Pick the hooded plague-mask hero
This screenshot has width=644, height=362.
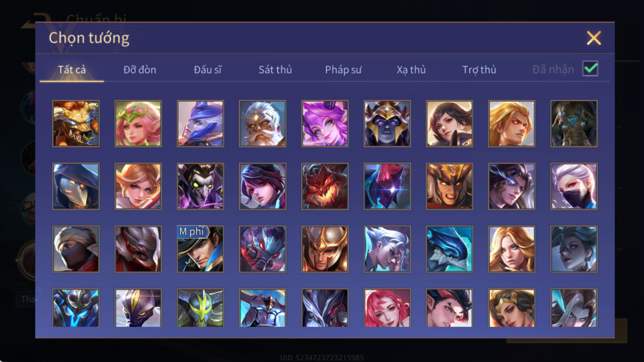pos(76,186)
